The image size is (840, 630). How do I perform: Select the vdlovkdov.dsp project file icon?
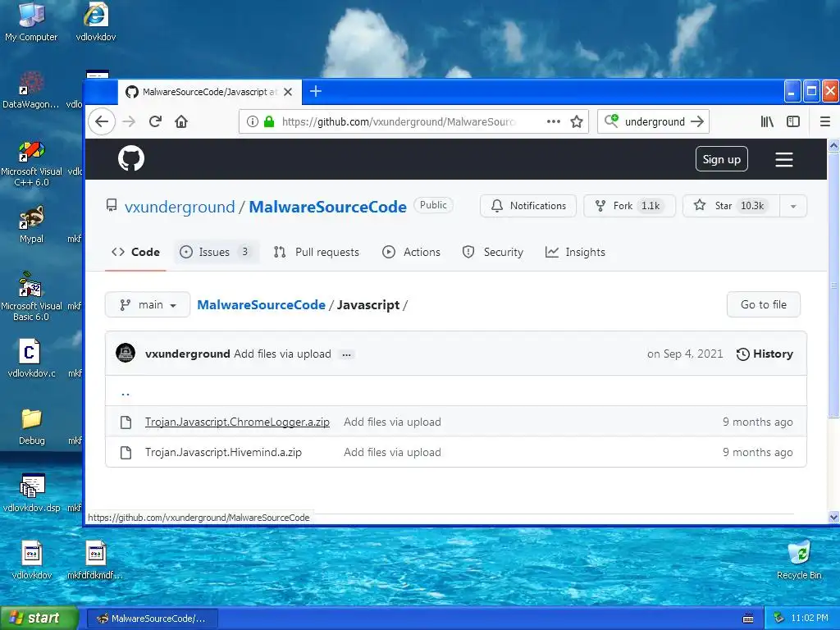31,493
